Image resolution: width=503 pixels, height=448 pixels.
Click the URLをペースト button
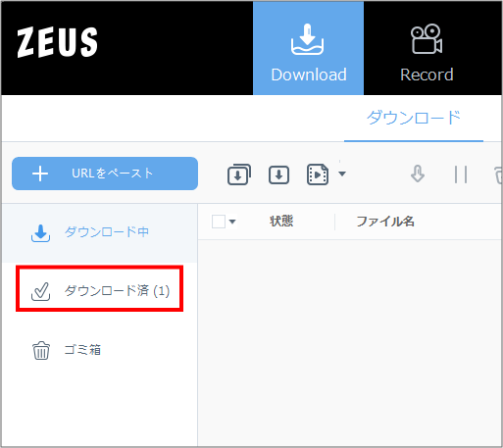[x=105, y=174]
